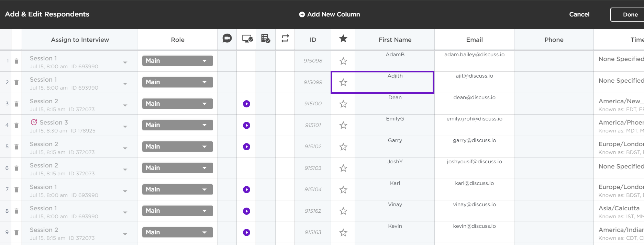
Task: Open session assignment dropdown for EmilyG row
Action: [x=125, y=127]
